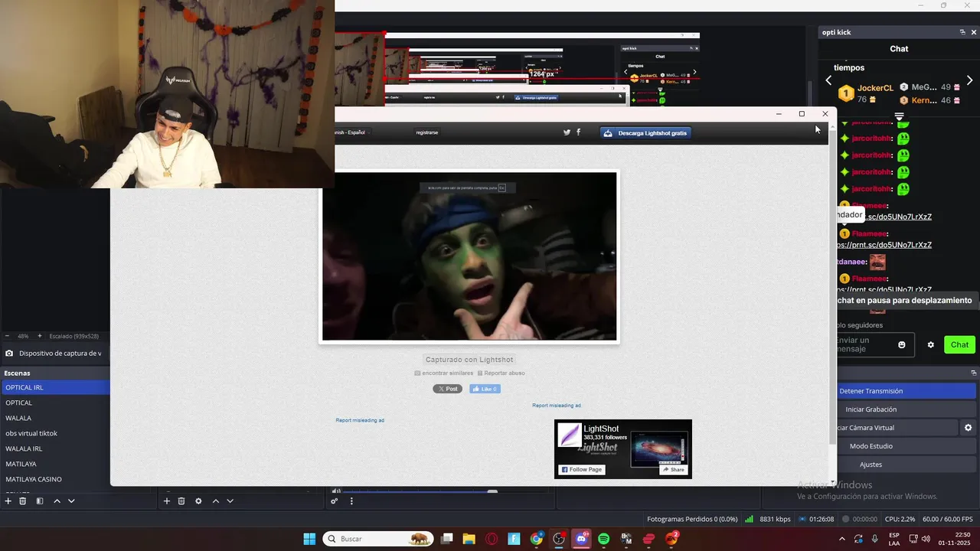Select MATILAYA CASINO scene

pyautogui.click(x=56, y=479)
